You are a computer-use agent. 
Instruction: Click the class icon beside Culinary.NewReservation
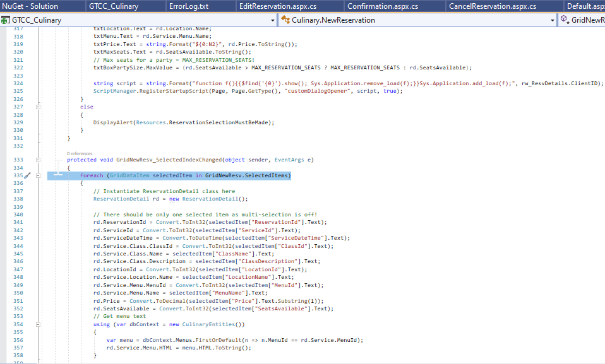tap(285, 20)
